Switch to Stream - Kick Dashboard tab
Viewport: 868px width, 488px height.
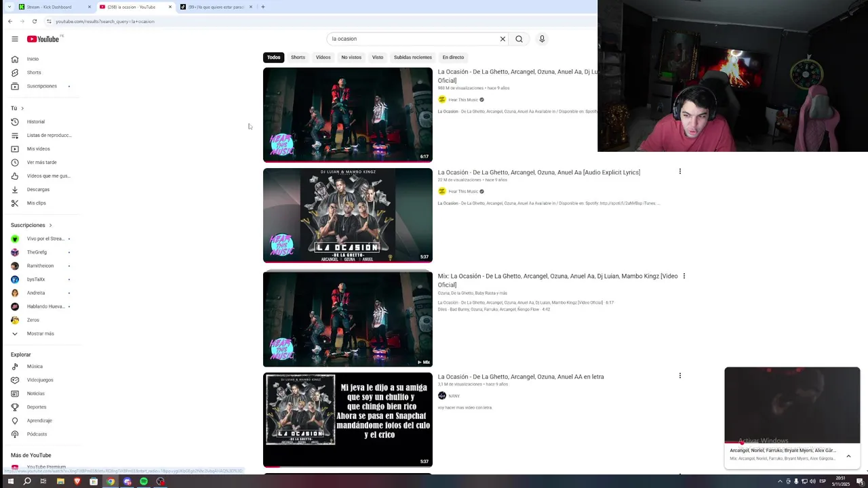click(54, 7)
